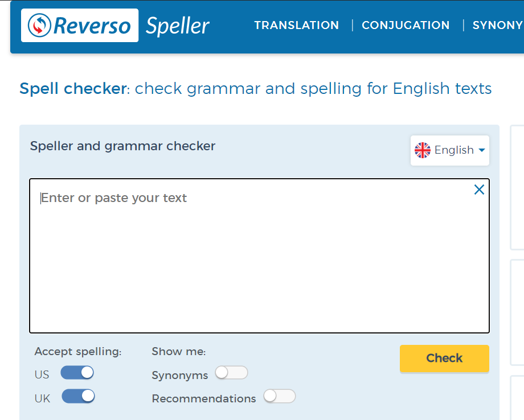Screen dimensions: 524x420
Task: Click the caret arrow beside English
Action: [x=482, y=150]
